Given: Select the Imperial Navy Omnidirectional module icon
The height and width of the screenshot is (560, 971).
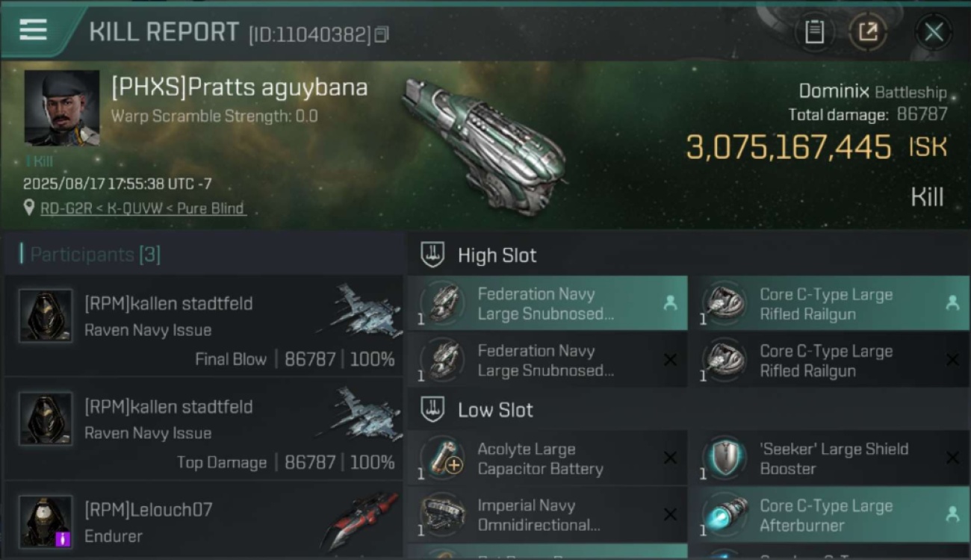Looking at the screenshot, I should [443, 515].
